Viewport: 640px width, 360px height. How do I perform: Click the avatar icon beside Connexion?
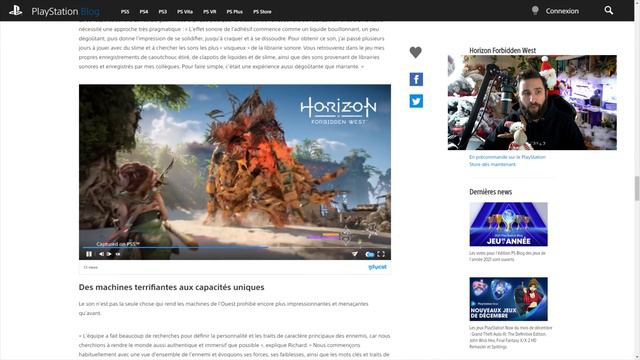tap(535, 11)
